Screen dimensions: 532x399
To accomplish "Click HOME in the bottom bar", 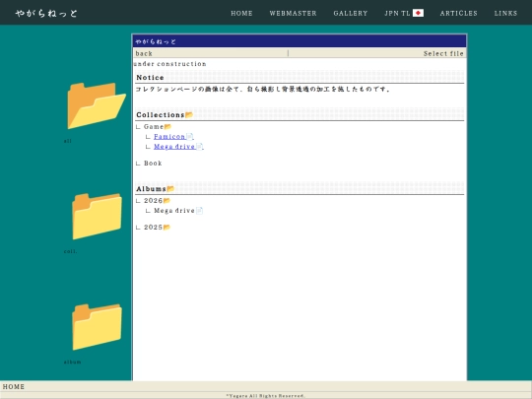I will (x=14, y=386).
